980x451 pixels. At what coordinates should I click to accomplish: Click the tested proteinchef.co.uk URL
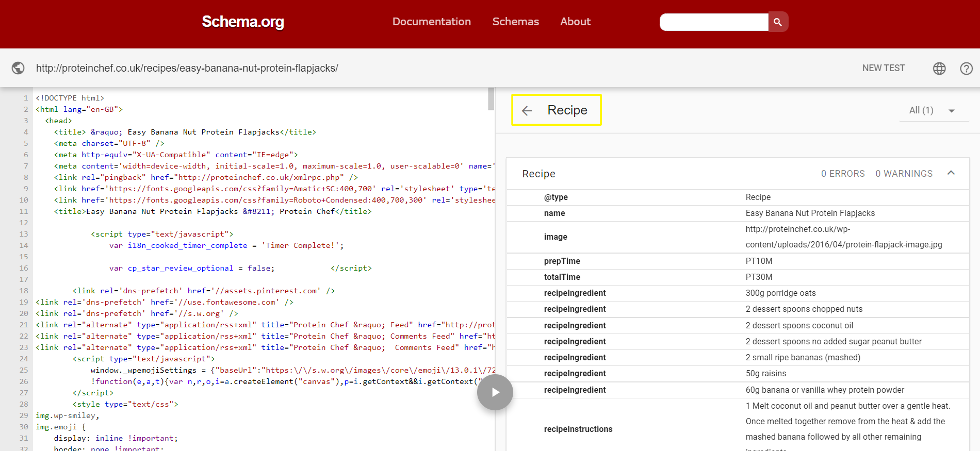coord(187,68)
